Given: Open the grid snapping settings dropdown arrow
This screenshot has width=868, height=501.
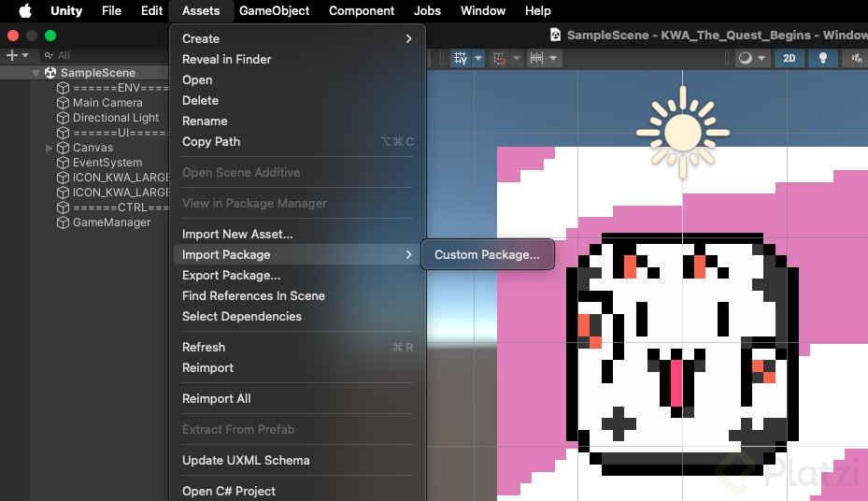Looking at the screenshot, I should (517, 58).
